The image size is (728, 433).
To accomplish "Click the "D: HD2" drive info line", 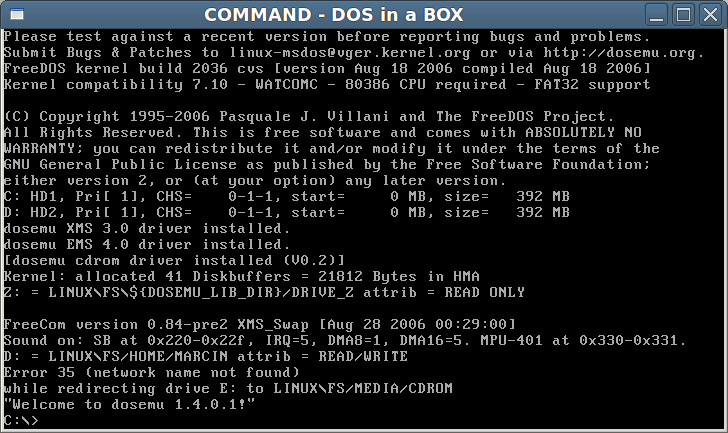I will (287, 212).
